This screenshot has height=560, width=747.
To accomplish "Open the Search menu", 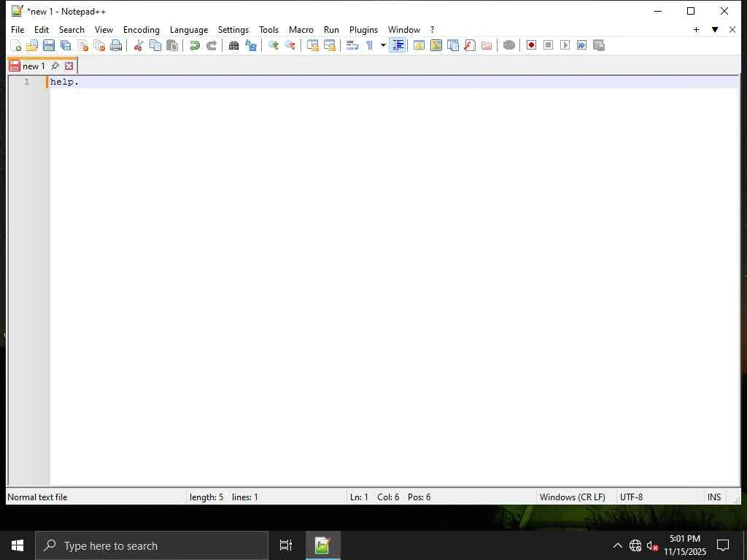I will pos(71,29).
